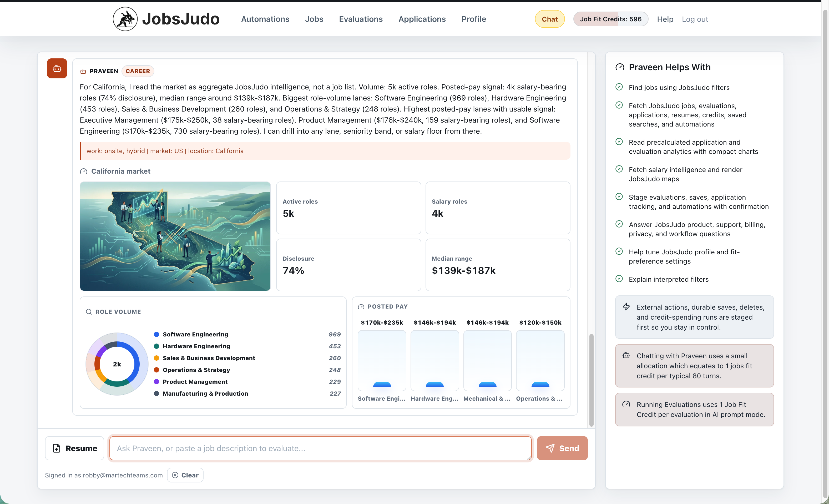
Task: Click the $170k-$235k pay label
Action: click(x=382, y=322)
